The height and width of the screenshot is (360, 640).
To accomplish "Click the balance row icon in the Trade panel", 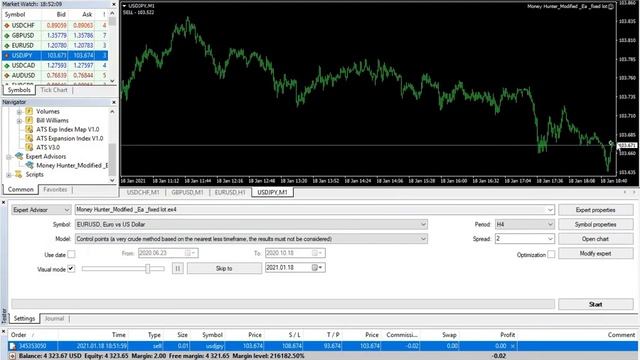I will tap(13, 356).
